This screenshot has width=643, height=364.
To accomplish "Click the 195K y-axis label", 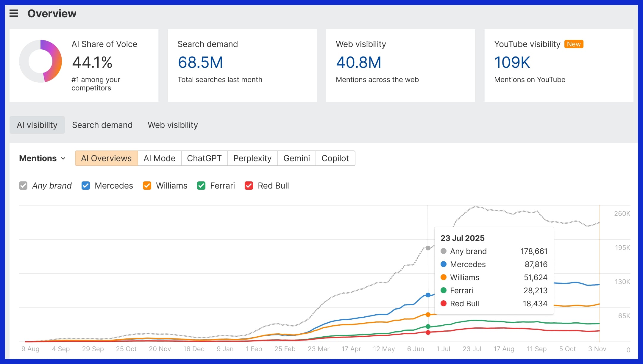I will (x=623, y=248).
